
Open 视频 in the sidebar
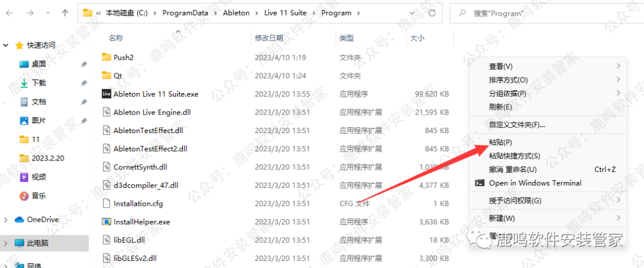39,177
